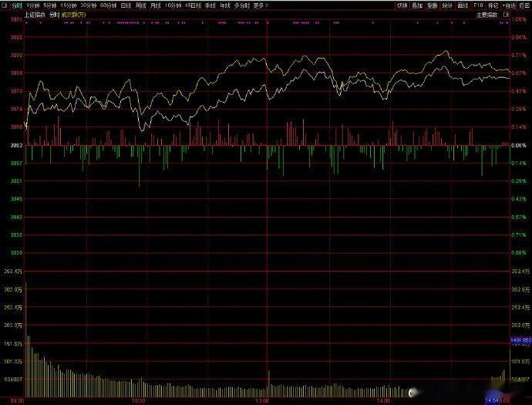The height and width of the screenshot is (405, 532).
Task: Open the 统计 statistics button
Action: (x=447, y=5)
